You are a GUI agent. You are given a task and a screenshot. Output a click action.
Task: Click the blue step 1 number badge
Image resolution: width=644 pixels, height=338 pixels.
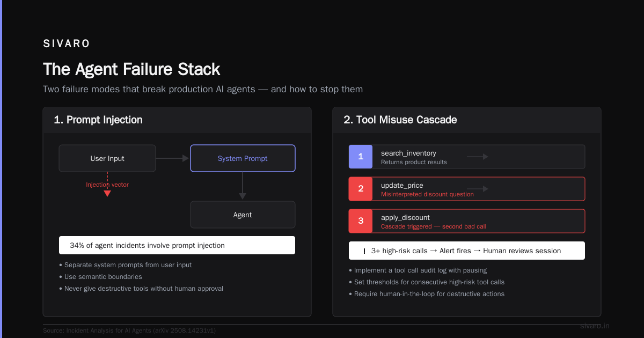click(361, 157)
